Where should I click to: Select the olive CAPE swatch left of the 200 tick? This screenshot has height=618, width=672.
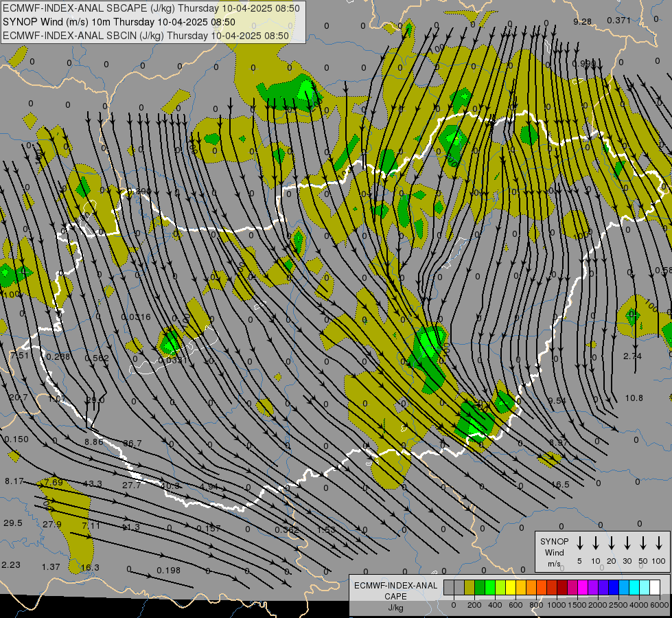(470, 587)
